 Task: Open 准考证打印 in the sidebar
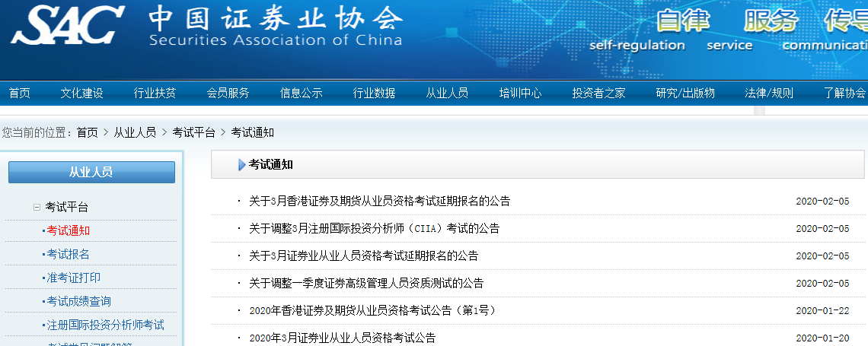click(x=73, y=278)
